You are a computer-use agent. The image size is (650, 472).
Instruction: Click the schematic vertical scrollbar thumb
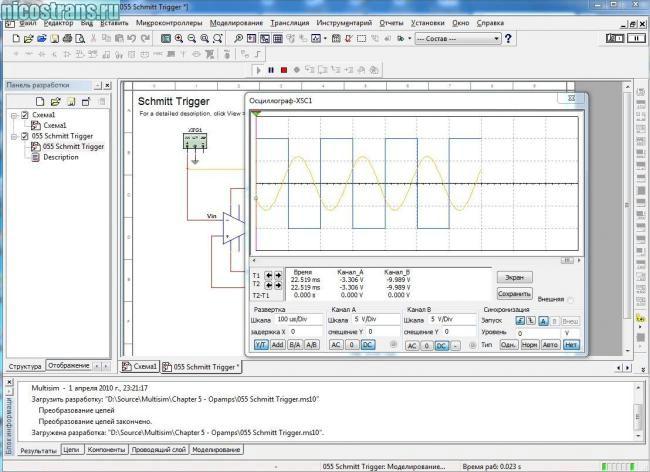click(627, 205)
